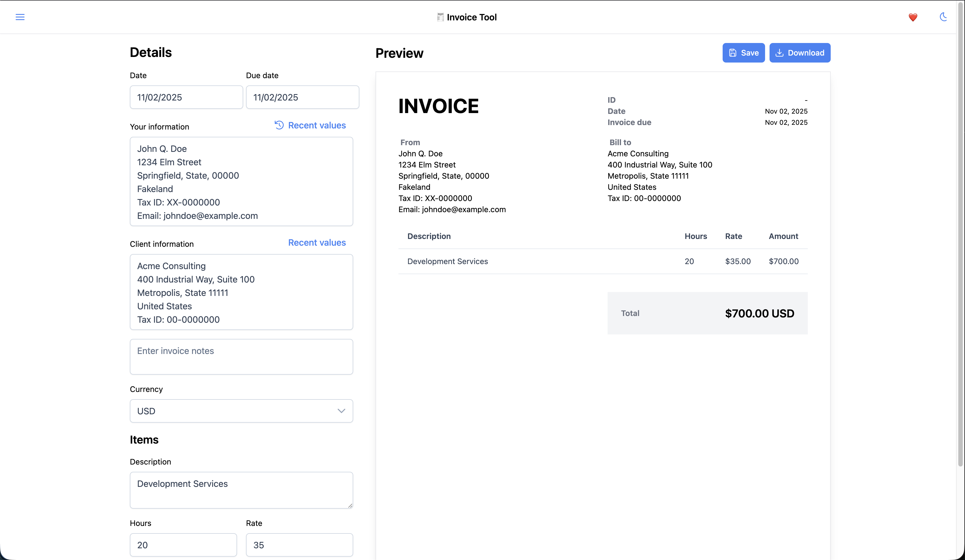This screenshot has height=560, width=965.
Task: Open the hamburger navigation menu
Action: 20,17
